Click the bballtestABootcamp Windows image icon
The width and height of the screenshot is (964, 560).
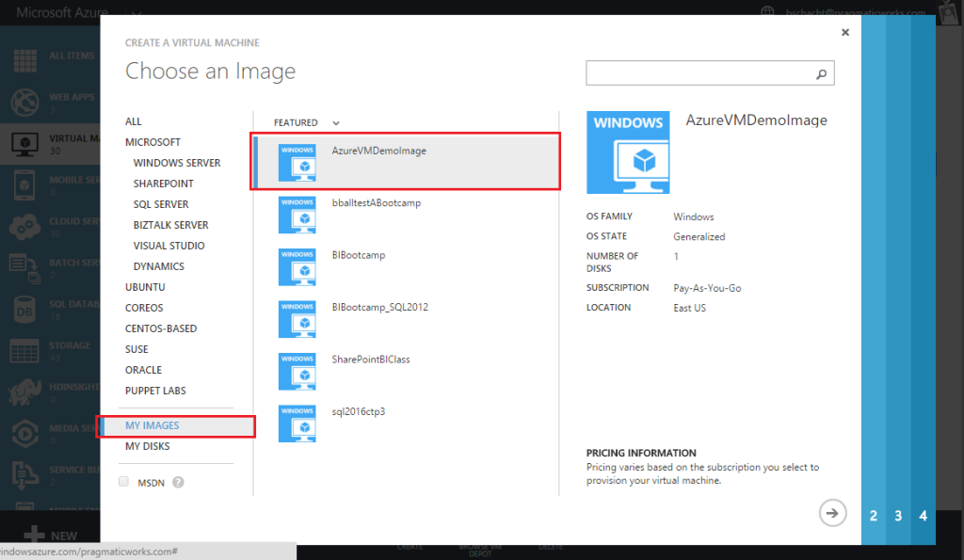297,216
